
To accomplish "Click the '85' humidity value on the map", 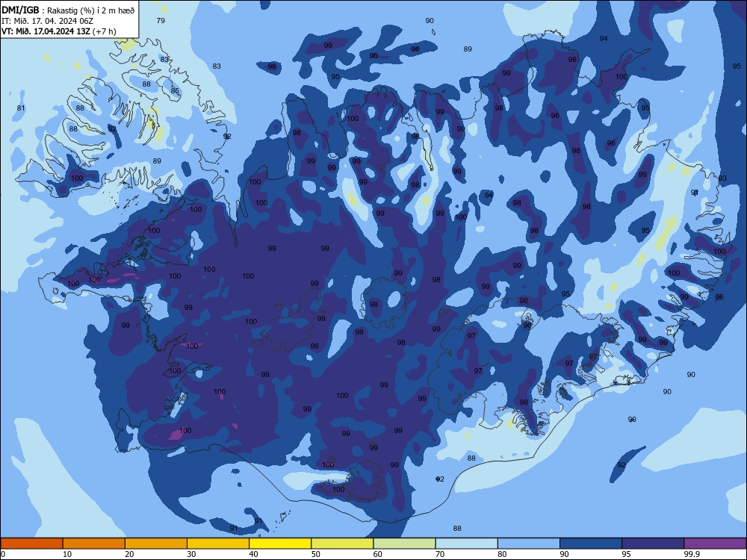I will point(175,90).
